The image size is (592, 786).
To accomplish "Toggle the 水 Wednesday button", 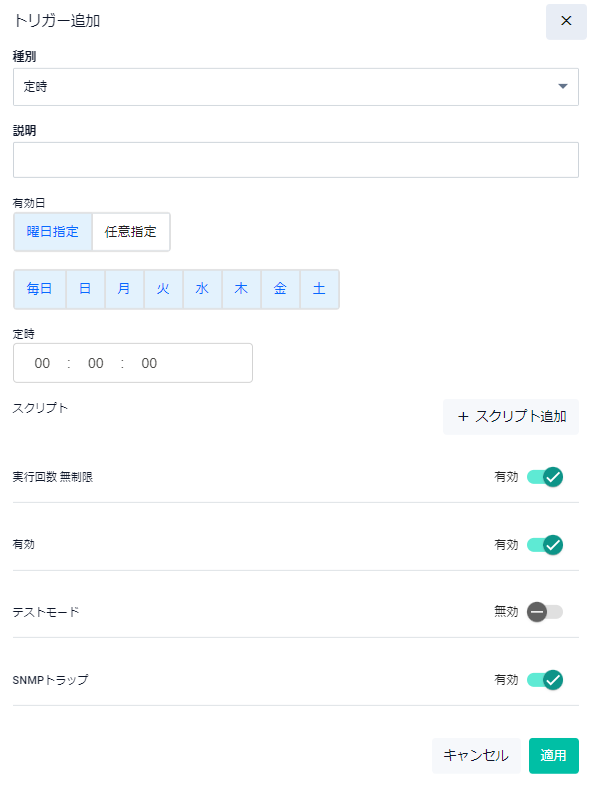I will click(x=202, y=289).
